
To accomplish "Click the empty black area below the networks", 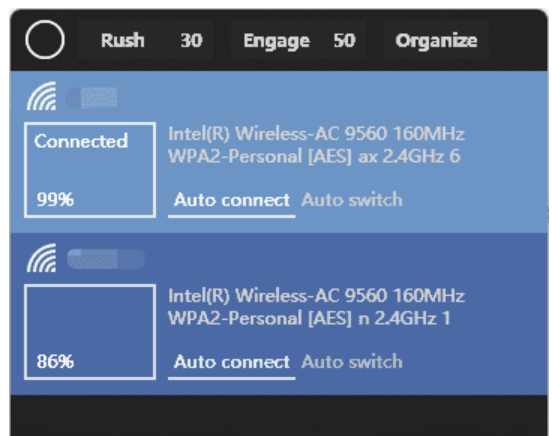I will [279, 416].
